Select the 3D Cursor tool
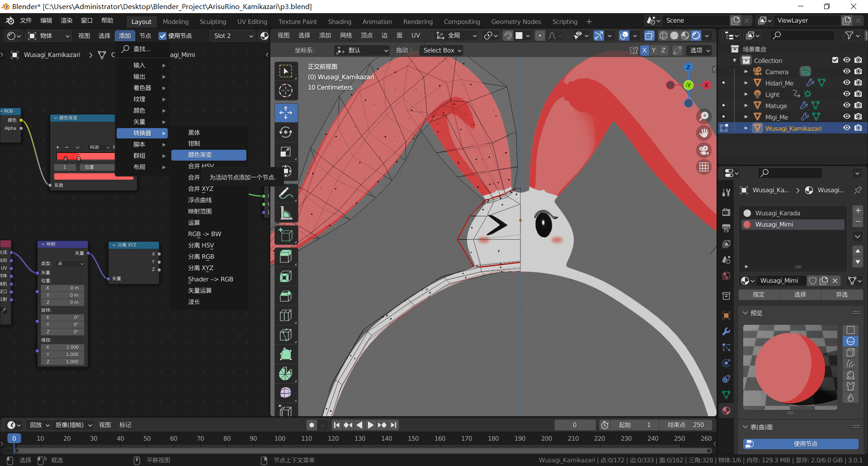Screen dimensions: 868x466 pos(286,90)
